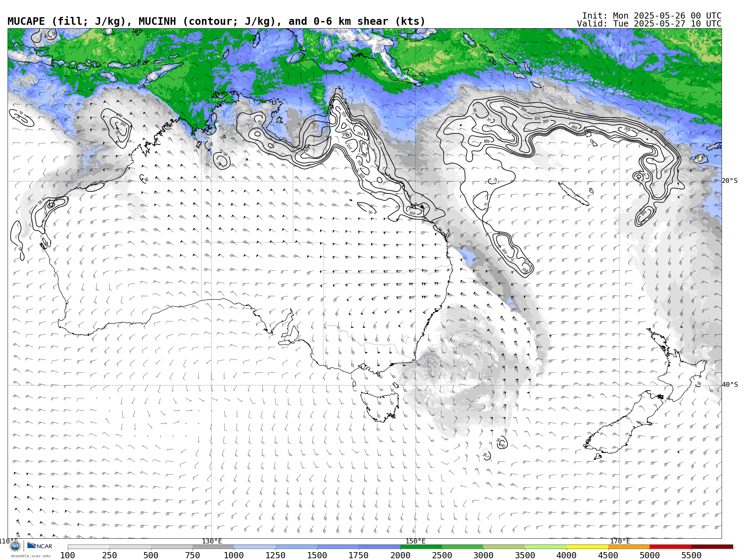Pick the dark red colorbar segment above 5500
This screenshot has width=744, height=560.
712,547
